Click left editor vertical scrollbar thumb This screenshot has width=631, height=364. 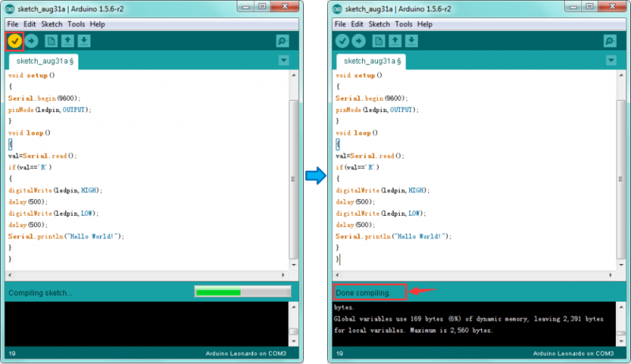[293, 179]
